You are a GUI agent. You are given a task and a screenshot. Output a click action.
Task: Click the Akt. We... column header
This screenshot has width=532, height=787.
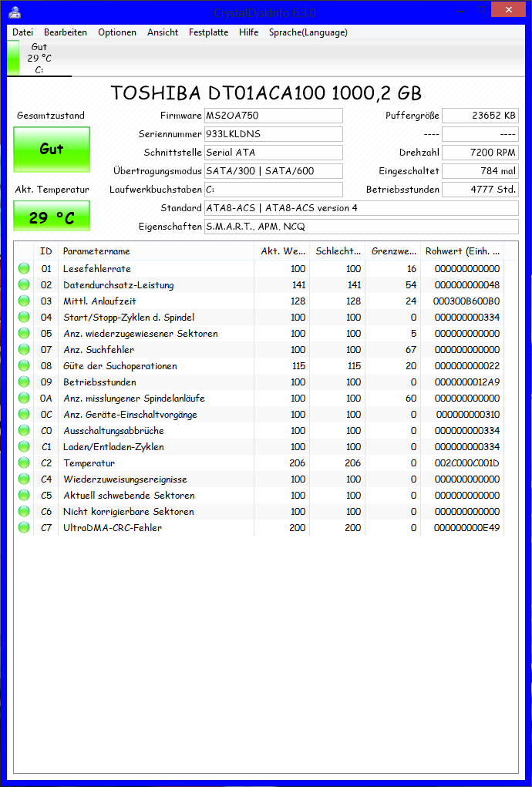pyautogui.click(x=282, y=251)
